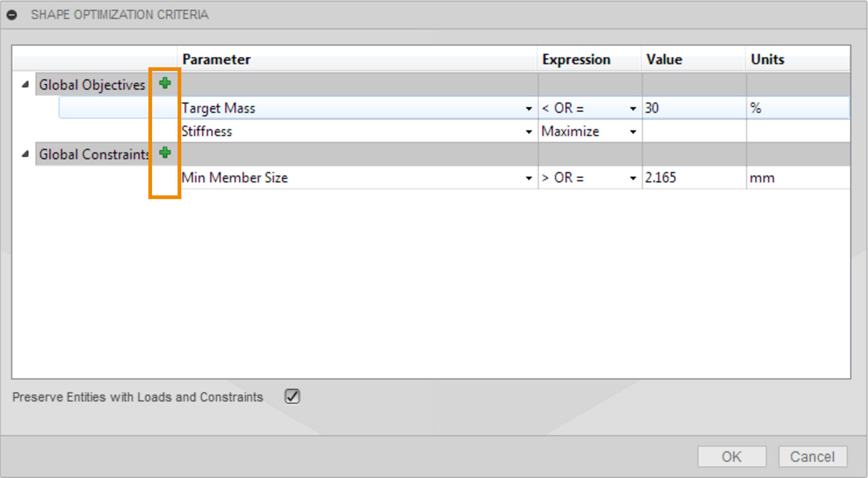Collapse the Shape Optimization Criteria panel
The width and height of the screenshot is (868, 478).
pos(12,15)
